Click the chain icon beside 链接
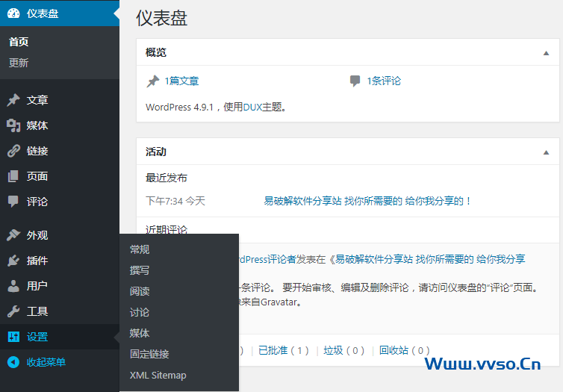The width and height of the screenshot is (563, 392). pos(13,151)
